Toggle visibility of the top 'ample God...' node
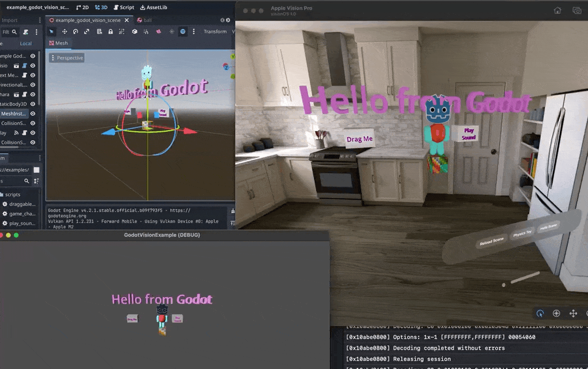This screenshot has height=369, width=588. 33,56
